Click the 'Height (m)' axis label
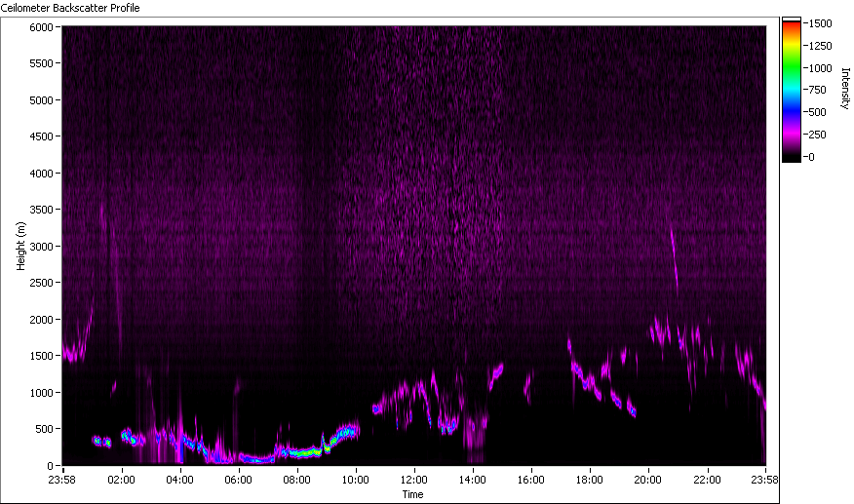Image resolution: width=854 pixels, height=504 pixels. [20, 246]
